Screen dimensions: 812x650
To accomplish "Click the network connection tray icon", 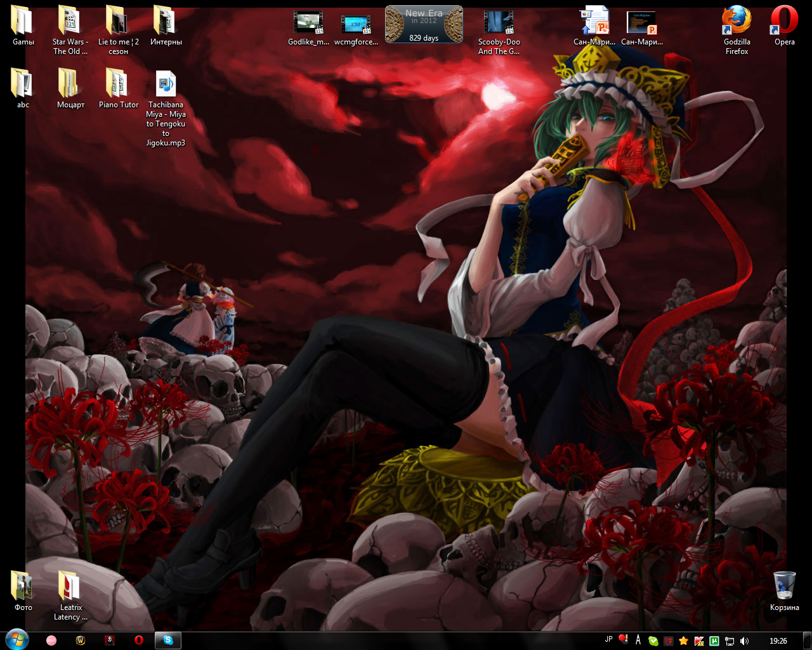I will point(730,641).
